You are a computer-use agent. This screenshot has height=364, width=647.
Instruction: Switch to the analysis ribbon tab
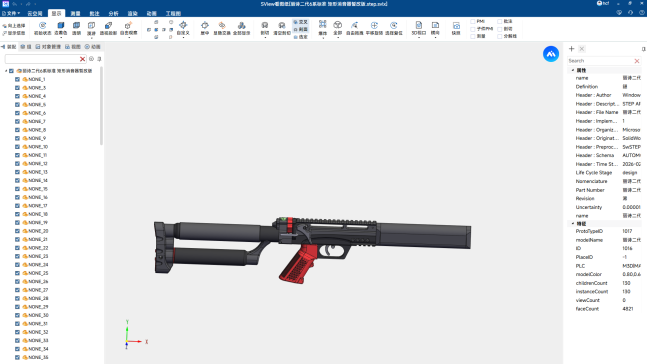coord(113,13)
